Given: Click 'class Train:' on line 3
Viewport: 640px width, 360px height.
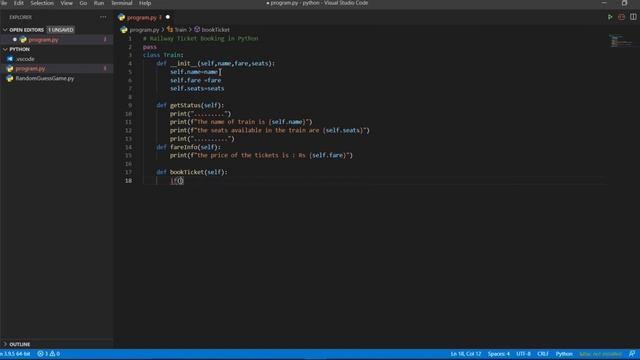Looking at the screenshot, I should [163, 55].
